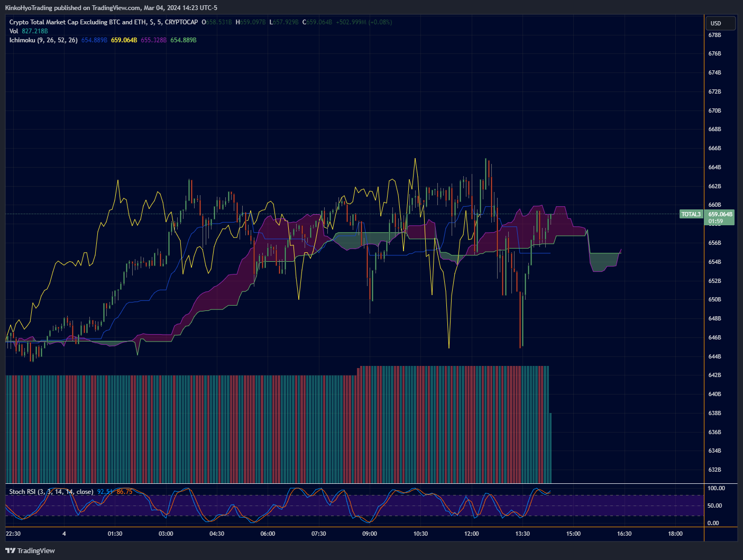Click the 670B price axis label

714,111
